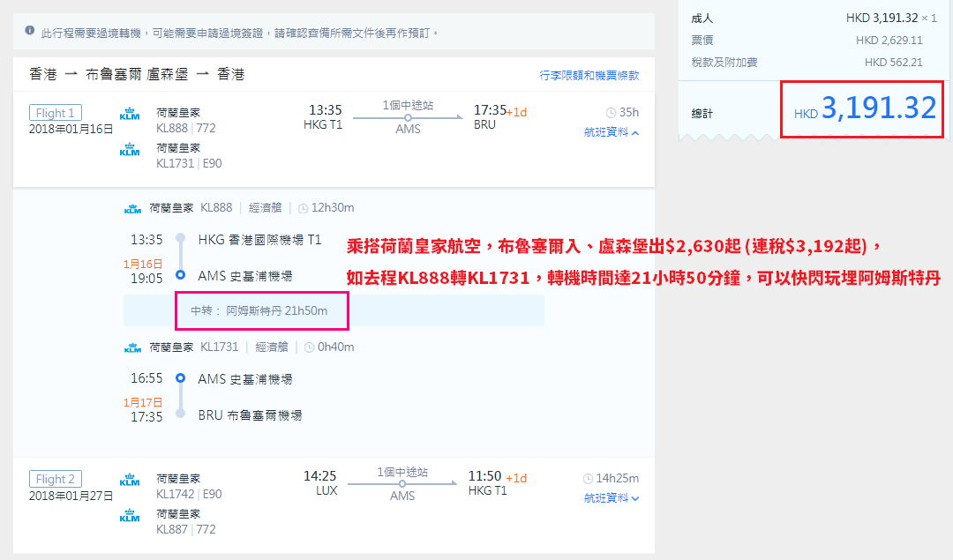Click the 19:05 AMS arrival dot in itinerary
The height and width of the screenshot is (560, 953).
pyautogui.click(x=181, y=274)
